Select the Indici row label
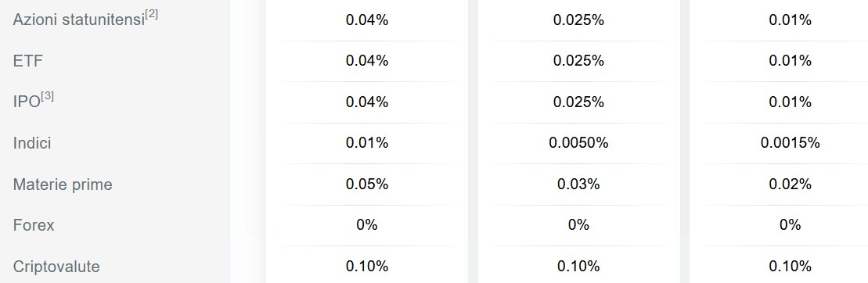 click(32, 143)
